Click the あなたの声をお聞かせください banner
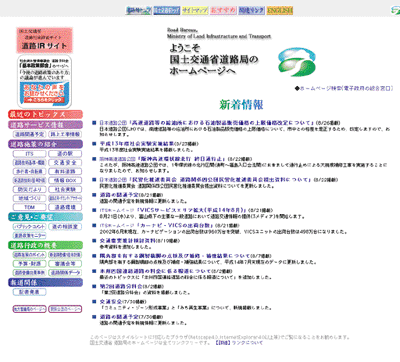Screen dimensions: 400x362 45,94
